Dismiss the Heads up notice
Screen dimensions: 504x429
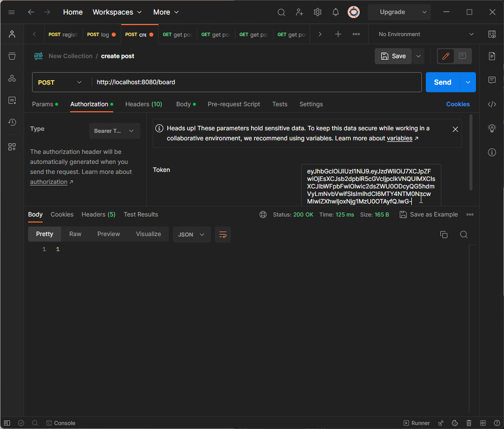(455, 129)
